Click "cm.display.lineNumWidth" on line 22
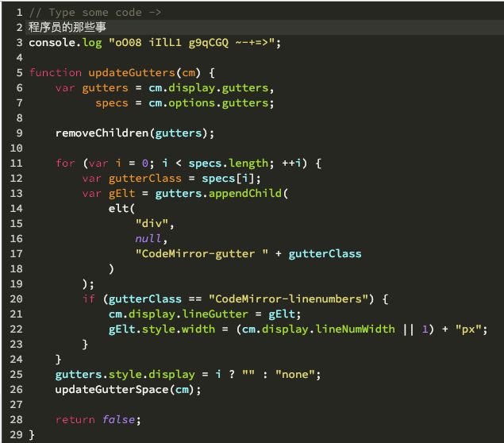504x443 pixels. pyautogui.click(x=318, y=329)
